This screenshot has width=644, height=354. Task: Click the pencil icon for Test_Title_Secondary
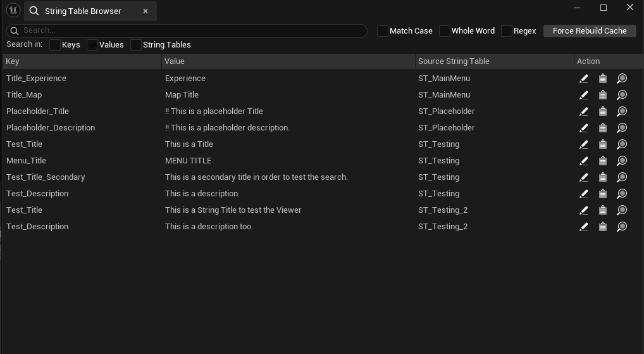(584, 177)
